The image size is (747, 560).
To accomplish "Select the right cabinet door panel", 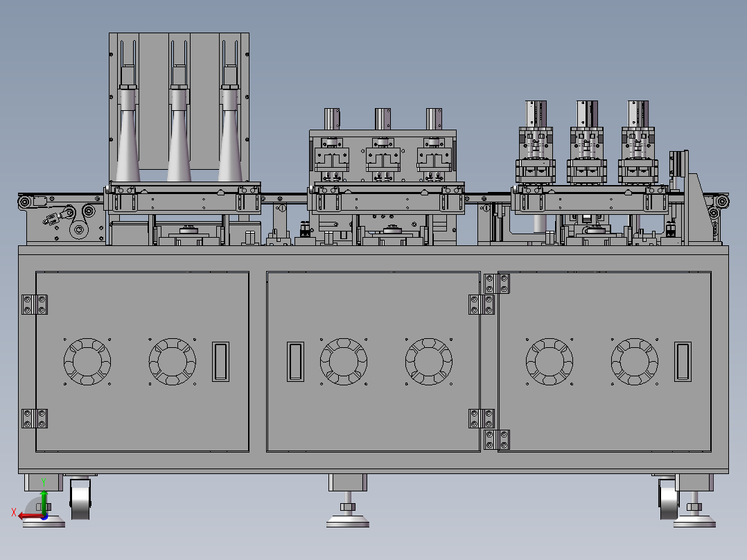I will (604, 362).
